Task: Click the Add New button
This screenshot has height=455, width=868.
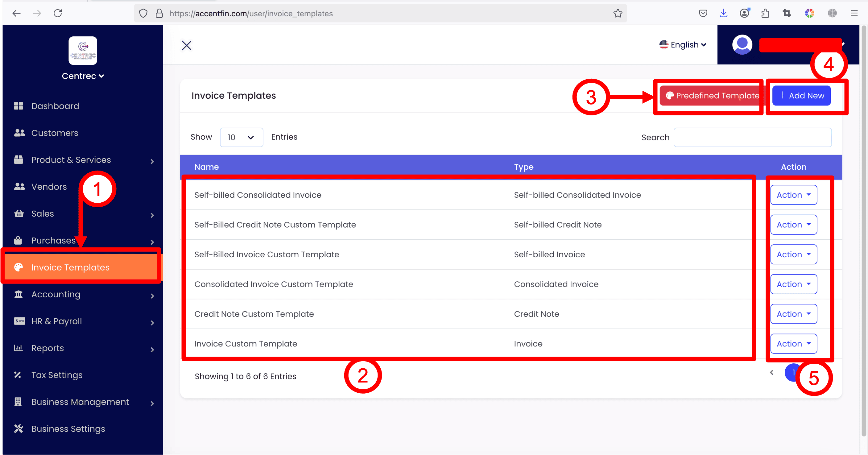Action: pyautogui.click(x=801, y=96)
